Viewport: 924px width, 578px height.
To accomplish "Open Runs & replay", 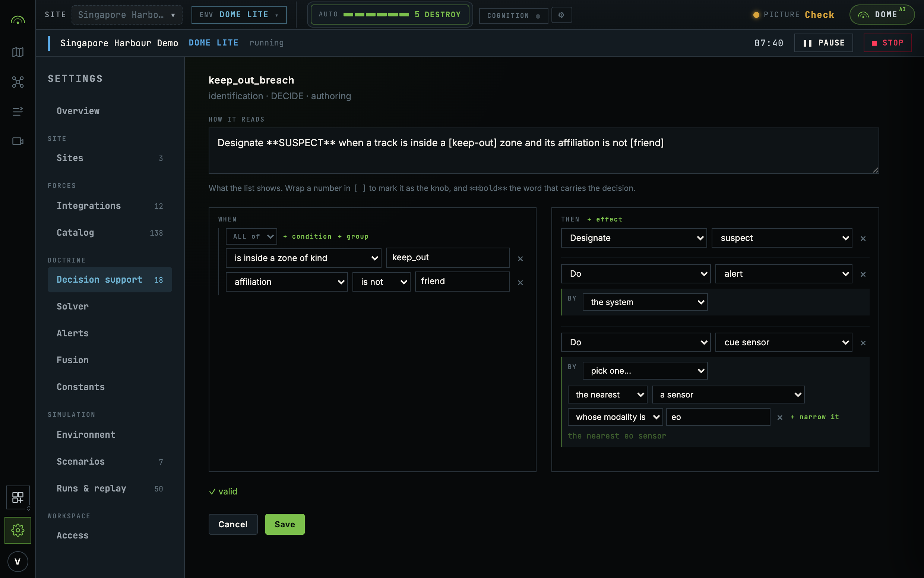I will pos(110,489).
